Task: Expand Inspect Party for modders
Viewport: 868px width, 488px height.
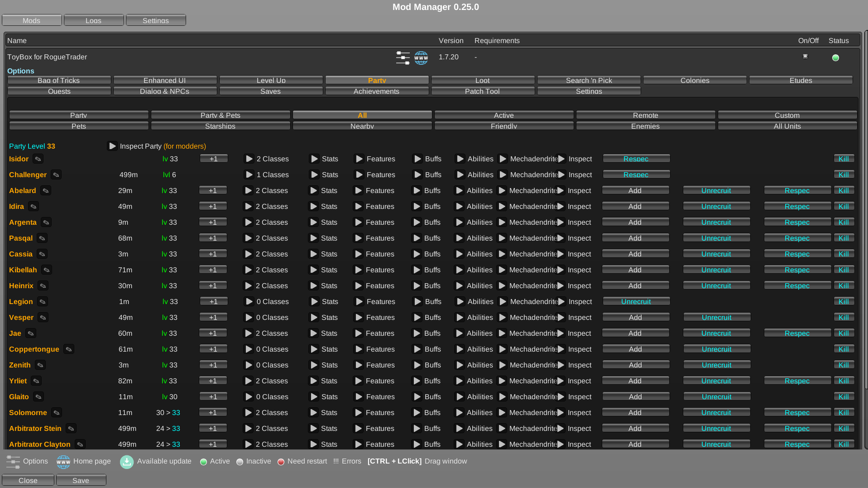Action: [x=112, y=146]
